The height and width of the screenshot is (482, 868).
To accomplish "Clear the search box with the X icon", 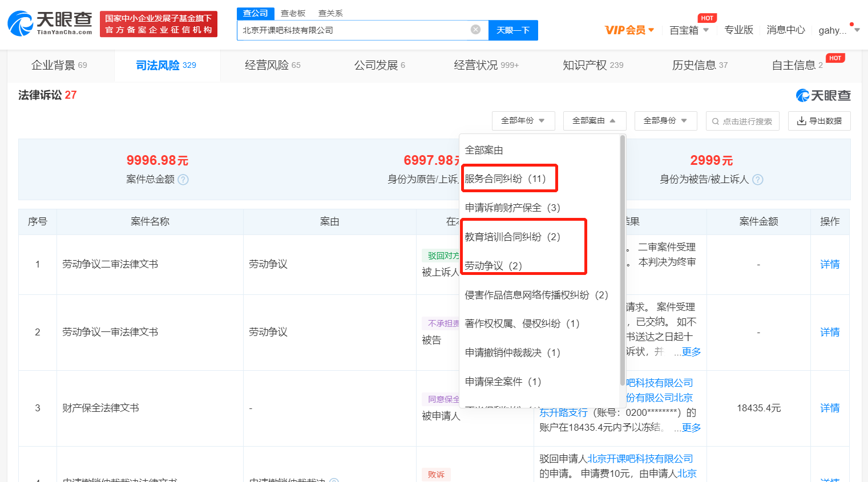I will [x=475, y=30].
